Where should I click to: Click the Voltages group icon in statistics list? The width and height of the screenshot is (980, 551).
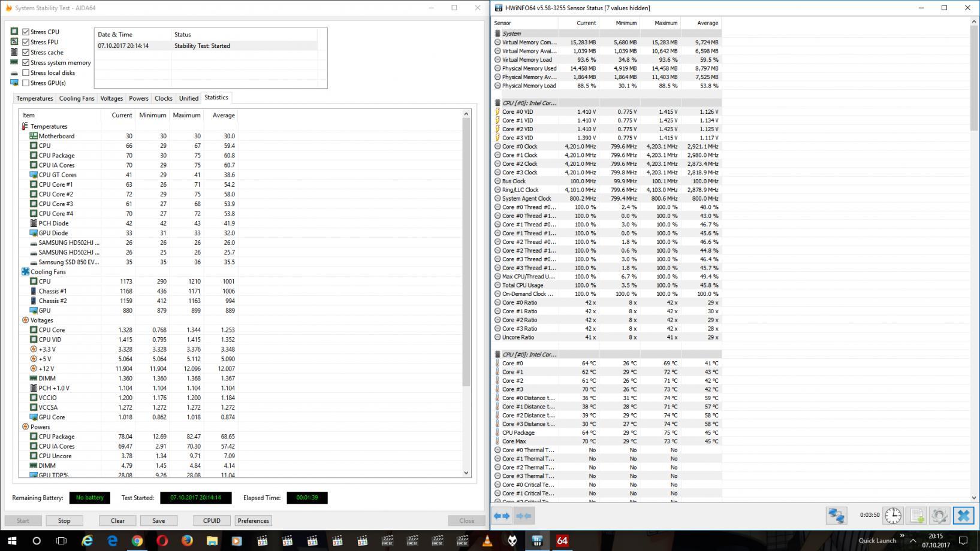25,320
